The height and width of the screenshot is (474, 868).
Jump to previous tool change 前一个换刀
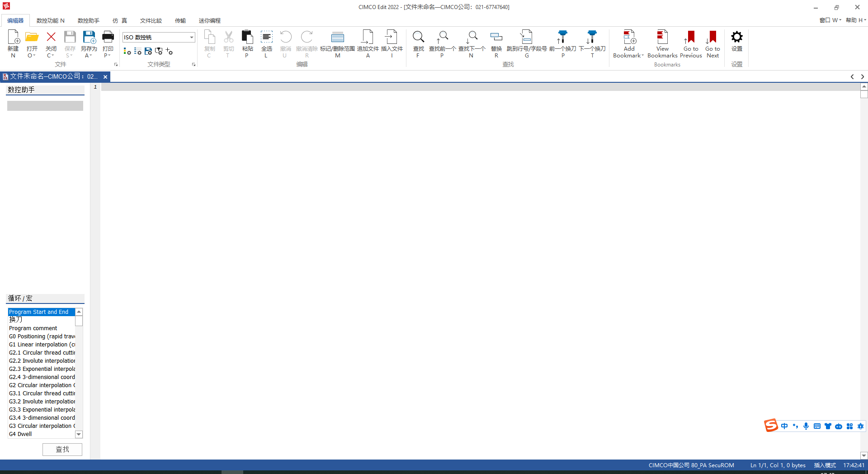pyautogui.click(x=563, y=43)
